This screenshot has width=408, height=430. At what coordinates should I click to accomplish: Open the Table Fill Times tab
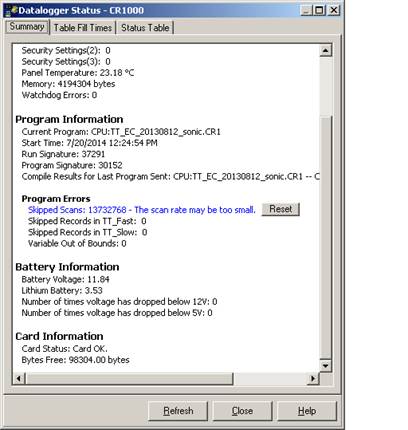click(83, 28)
